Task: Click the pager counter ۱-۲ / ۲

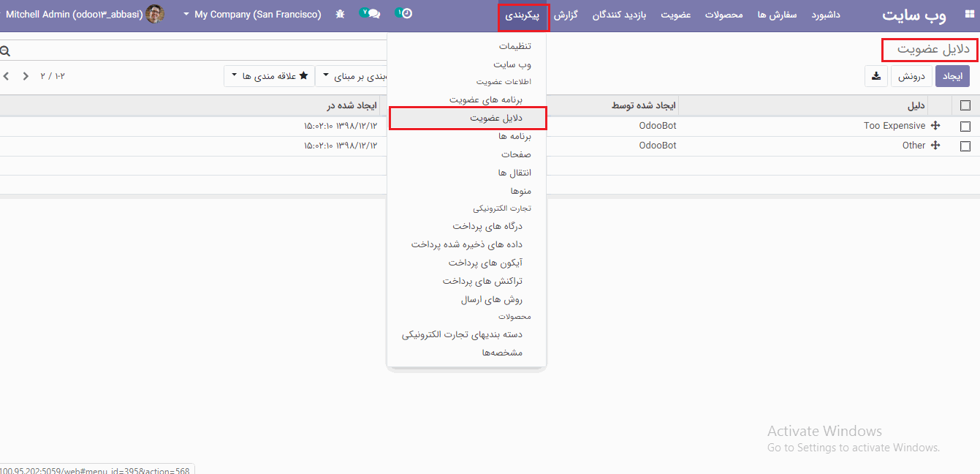Action: pos(53,76)
